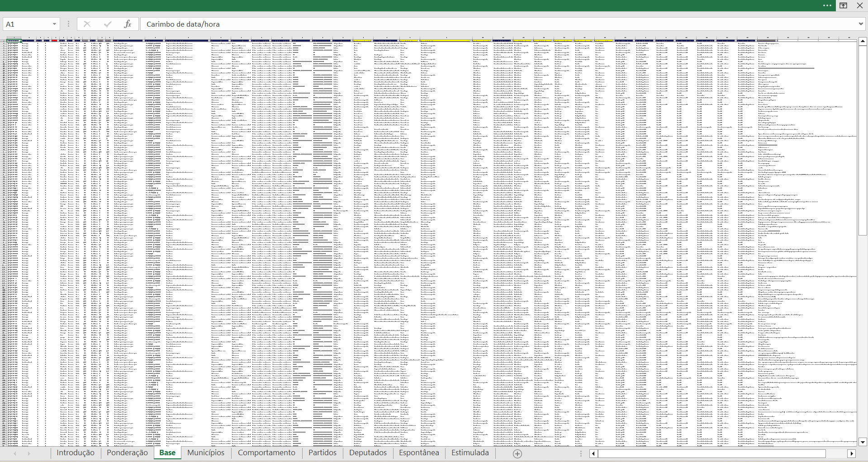Open the Insert Function fx icon
Screen dimensions: 868x462
[x=128, y=24]
